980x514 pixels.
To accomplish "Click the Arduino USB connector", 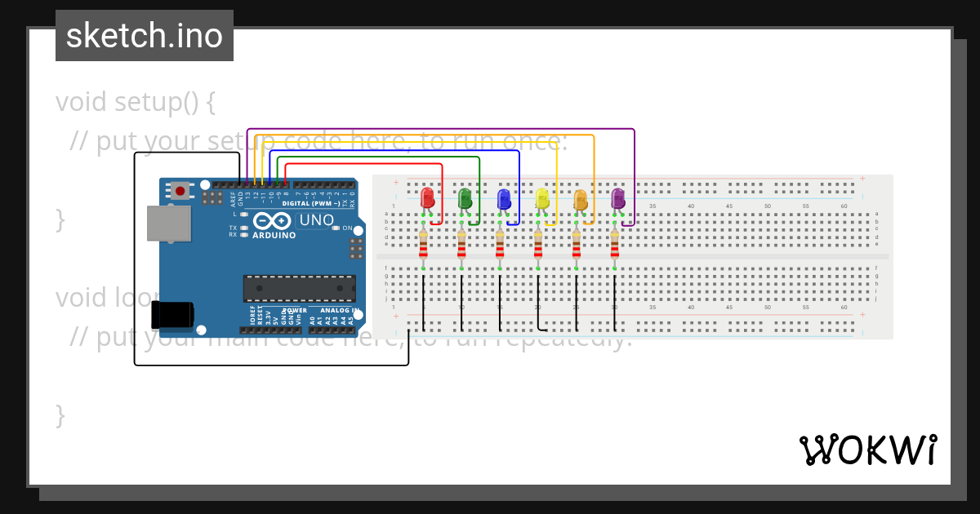I will point(169,224).
